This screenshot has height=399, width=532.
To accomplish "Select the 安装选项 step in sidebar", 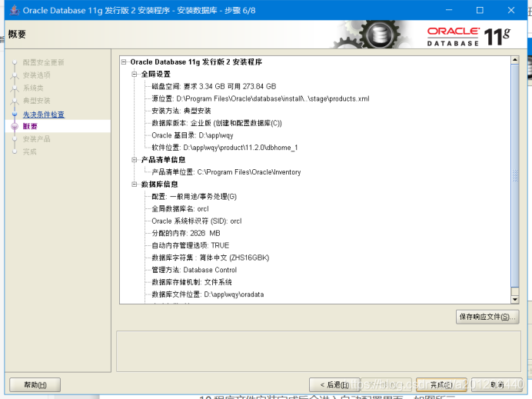I will coord(36,75).
